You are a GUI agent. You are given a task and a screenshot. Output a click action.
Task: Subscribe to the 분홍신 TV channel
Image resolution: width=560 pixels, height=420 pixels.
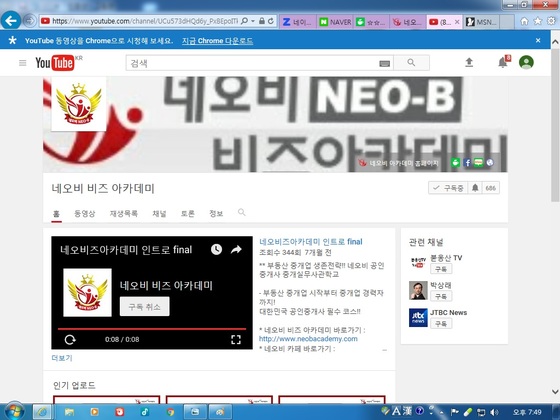441,269
